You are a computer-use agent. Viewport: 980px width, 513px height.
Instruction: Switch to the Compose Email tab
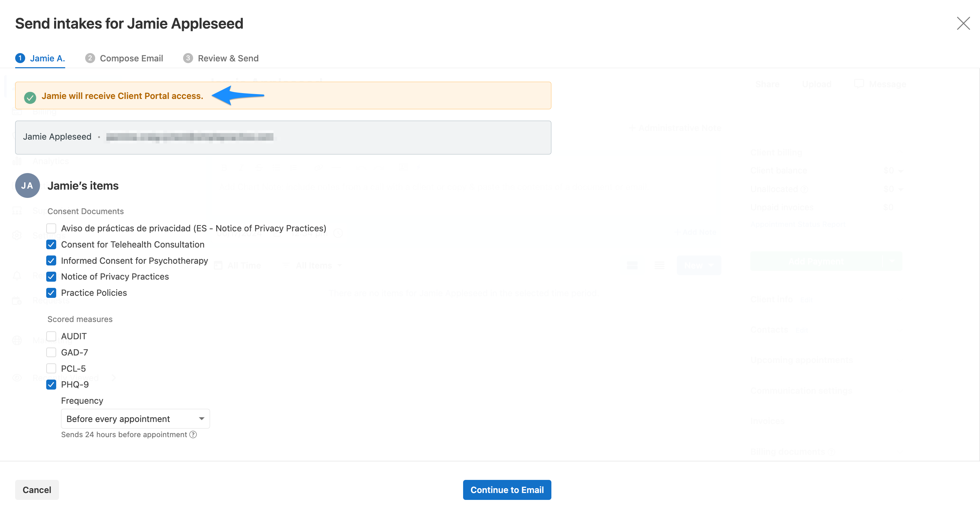point(131,58)
